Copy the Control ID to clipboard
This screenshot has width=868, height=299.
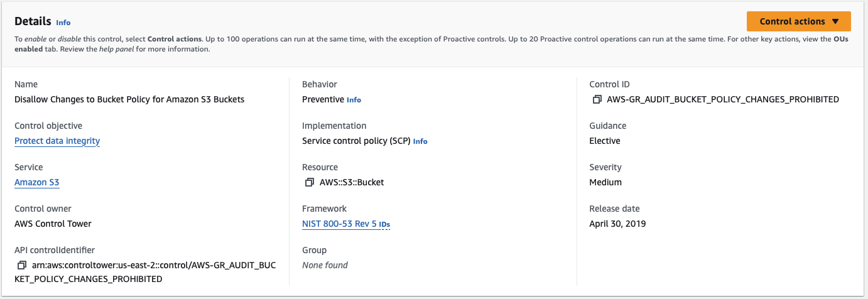pyautogui.click(x=597, y=99)
